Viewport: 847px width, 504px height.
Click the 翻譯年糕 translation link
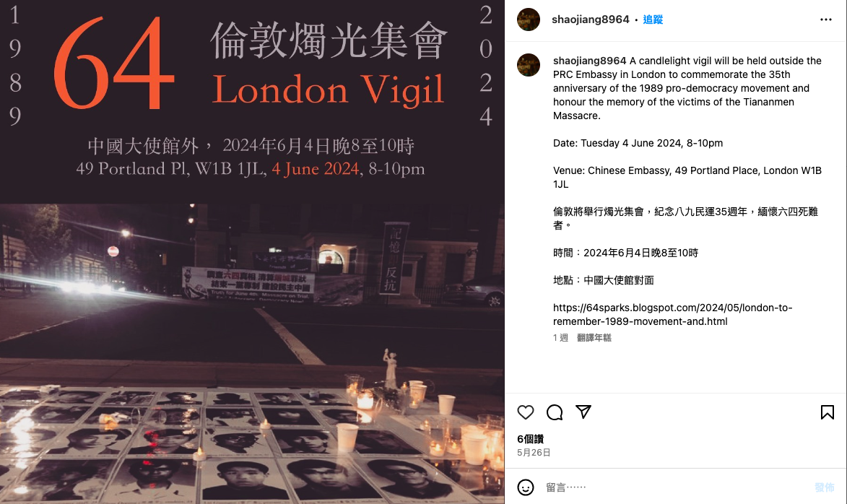[594, 338]
